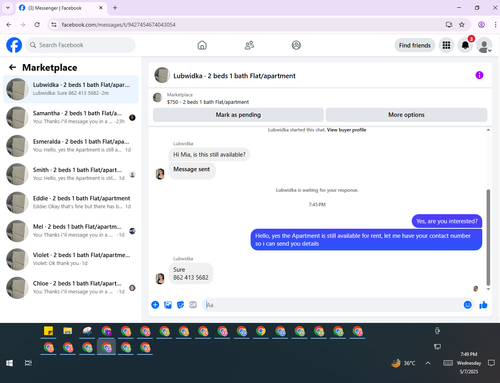This screenshot has height=383, width=500.
Task: Attach a photo via image icon
Action: pos(168,305)
